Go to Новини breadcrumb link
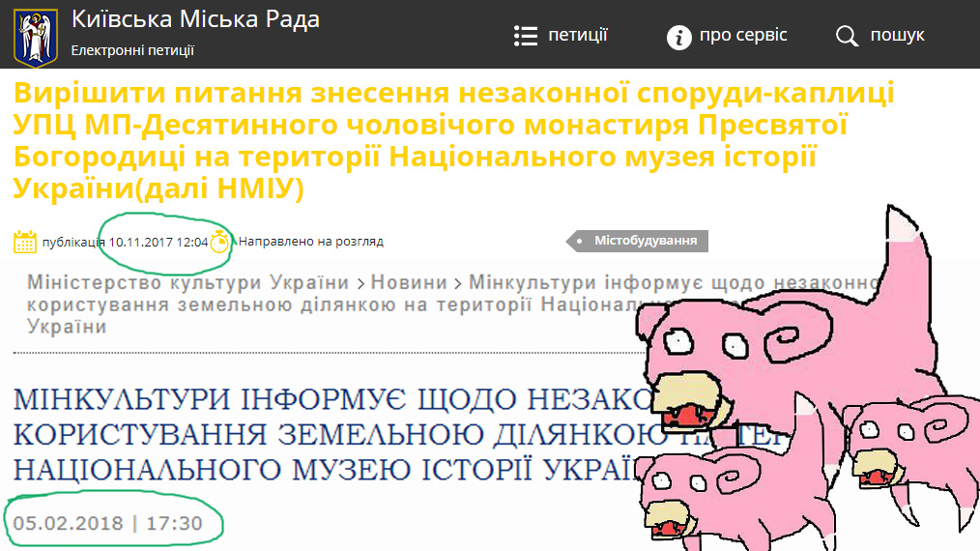 [409, 282]
